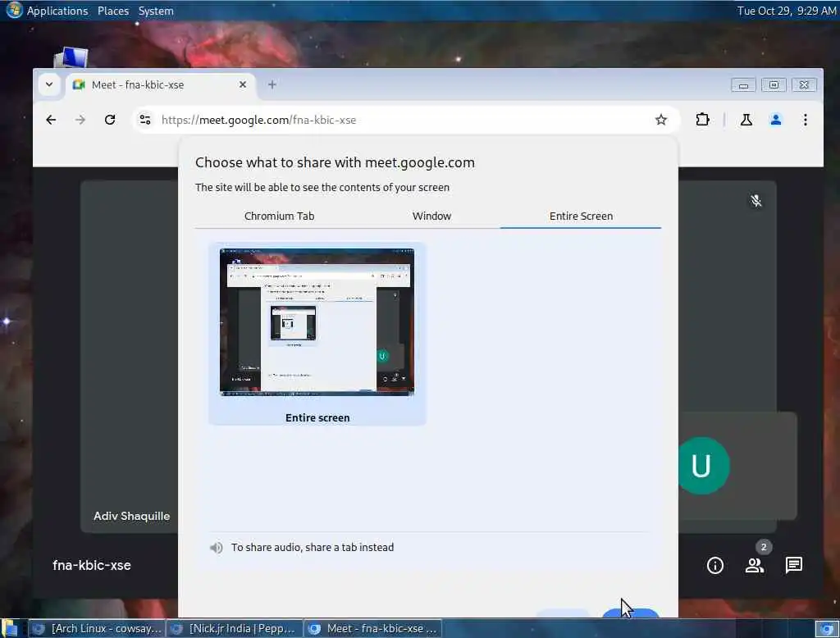Open meeting details info icon
840x638 pixels.
coord(715,565)
